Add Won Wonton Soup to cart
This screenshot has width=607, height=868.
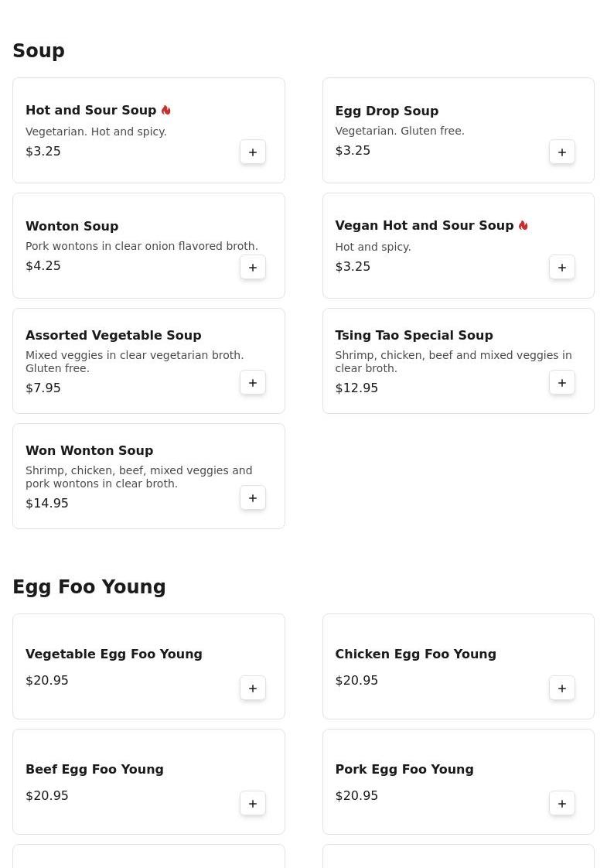point(253,498)
